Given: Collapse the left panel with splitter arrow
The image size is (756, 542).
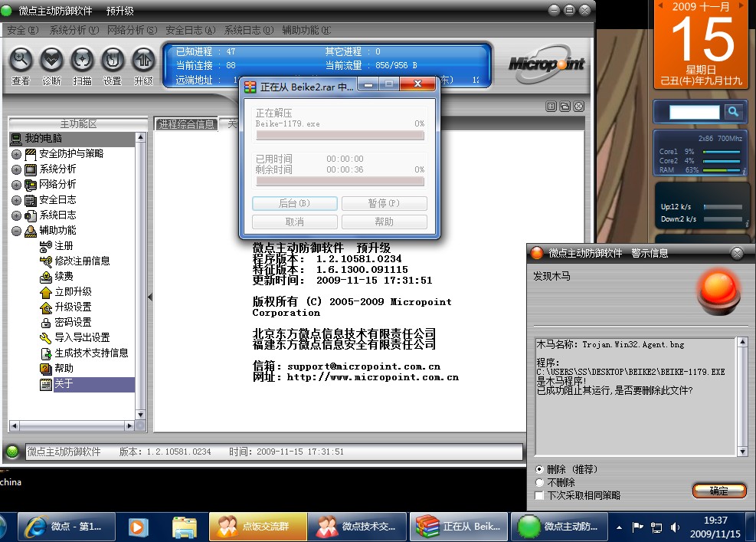Looking at the screenshot, I should coord(150,297).
